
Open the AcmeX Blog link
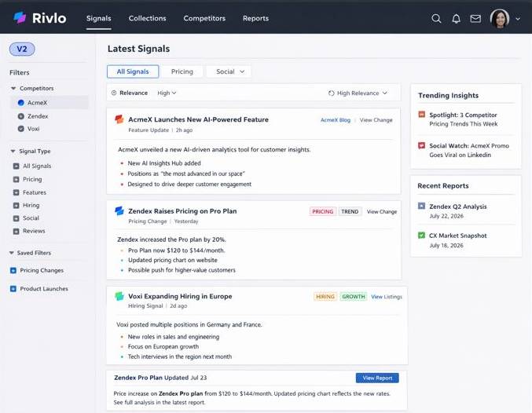[336, 120]
